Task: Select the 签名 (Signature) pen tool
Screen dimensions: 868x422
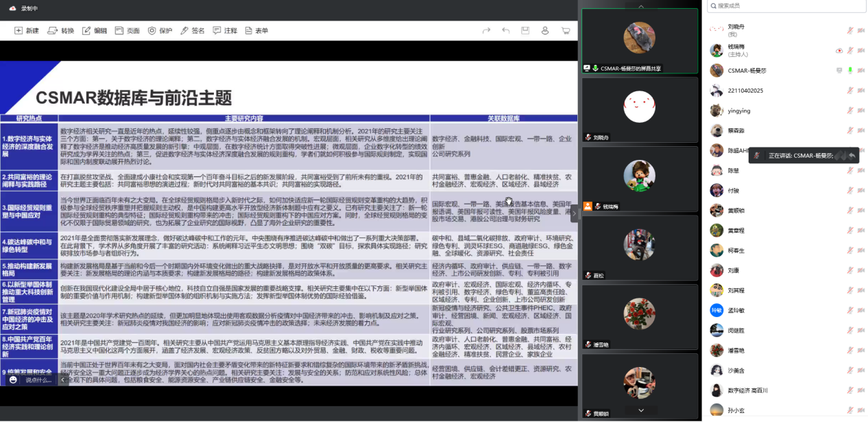Action: point(192,31)
